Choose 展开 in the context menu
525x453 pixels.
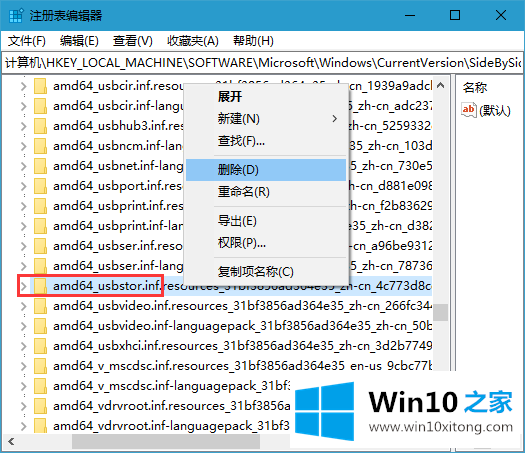266,96
